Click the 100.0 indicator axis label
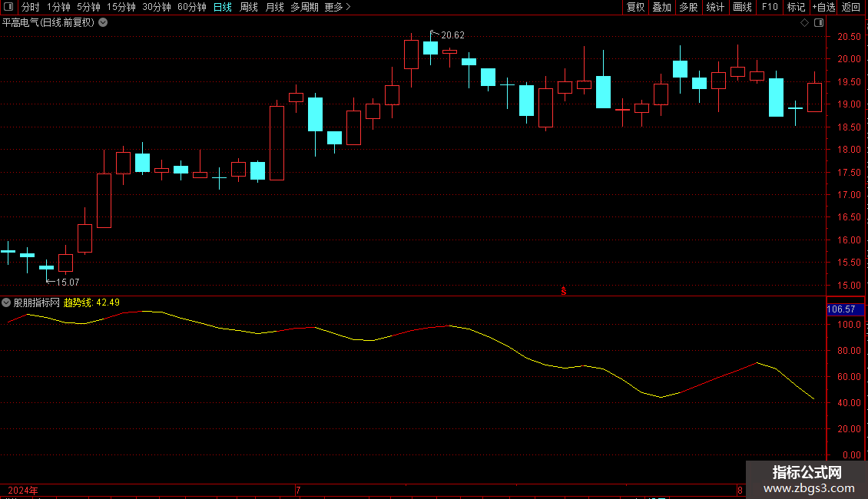The width and height of the screenshot is (868, 499). 849,325
